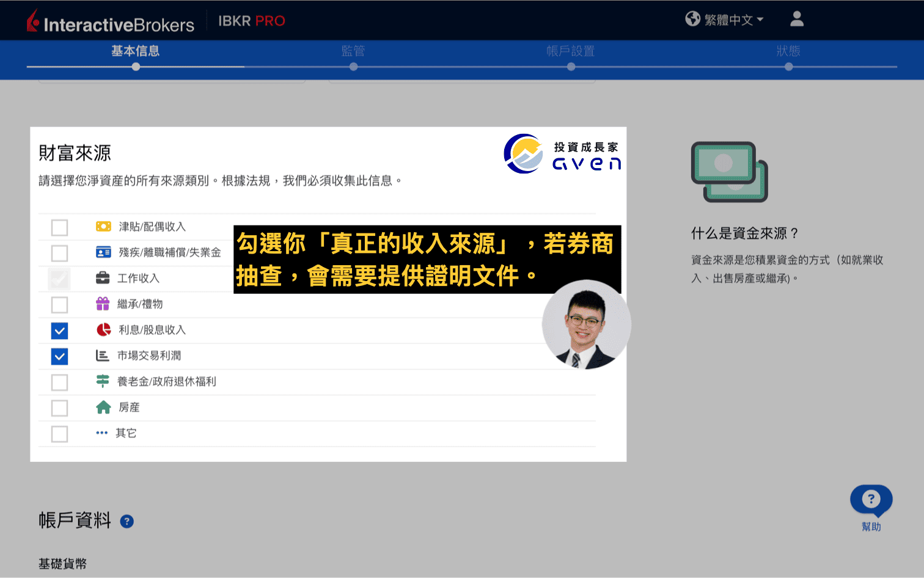
Task: Open the 繁體中文 language dropdown
Action: (x=730, y=19)
